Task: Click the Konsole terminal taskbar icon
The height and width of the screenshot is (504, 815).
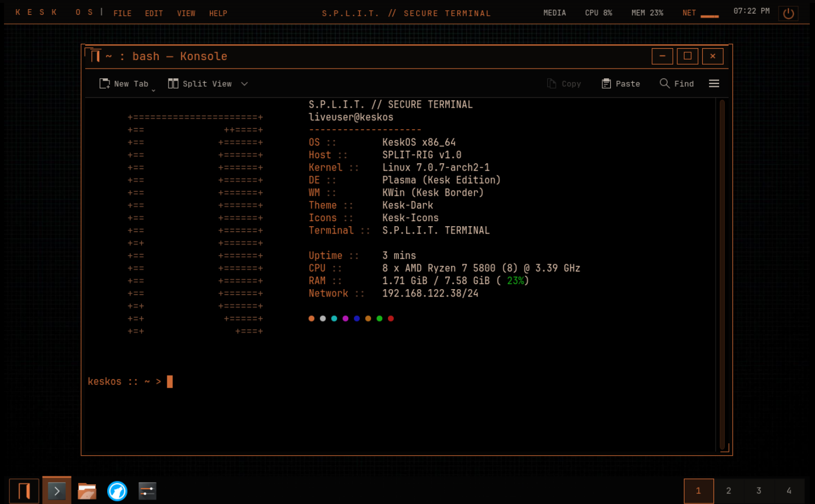Action: (57, 491)
